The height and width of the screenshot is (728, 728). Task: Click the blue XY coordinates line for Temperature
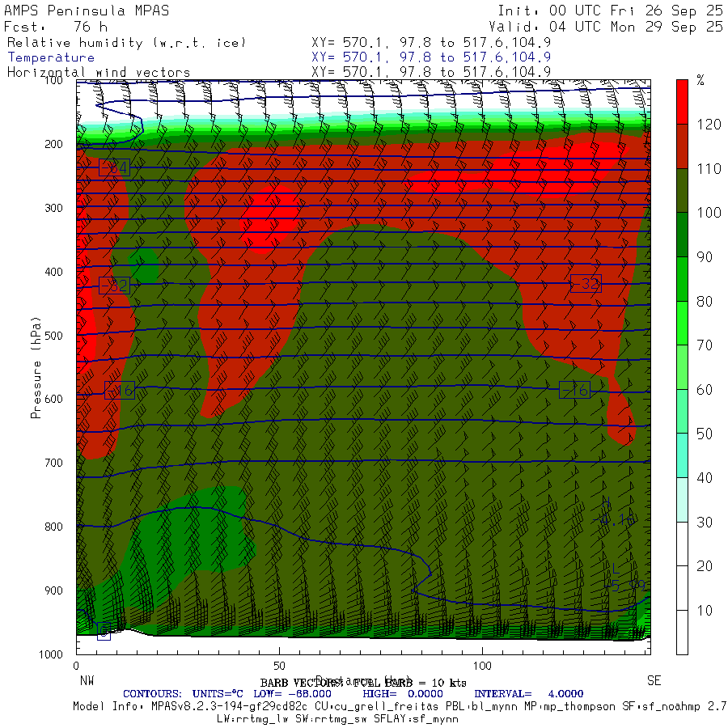click(431, 57)
